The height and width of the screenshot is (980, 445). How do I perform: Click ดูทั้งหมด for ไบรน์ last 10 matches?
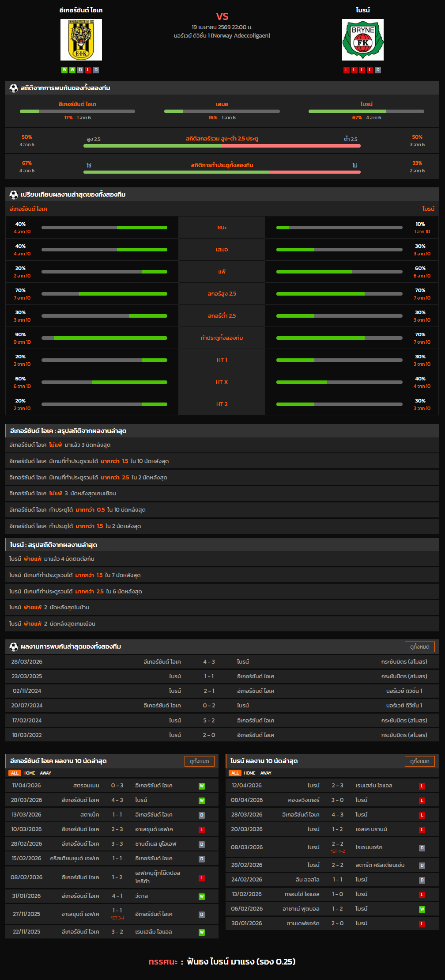pos(419,761)
